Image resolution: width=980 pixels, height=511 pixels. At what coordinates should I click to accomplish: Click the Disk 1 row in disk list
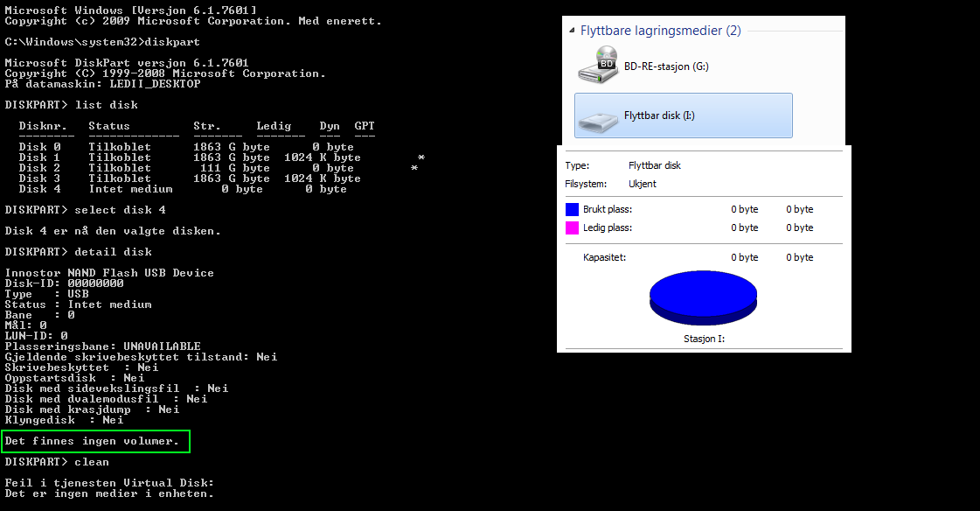pyautogui.click(x=222, y=157)
